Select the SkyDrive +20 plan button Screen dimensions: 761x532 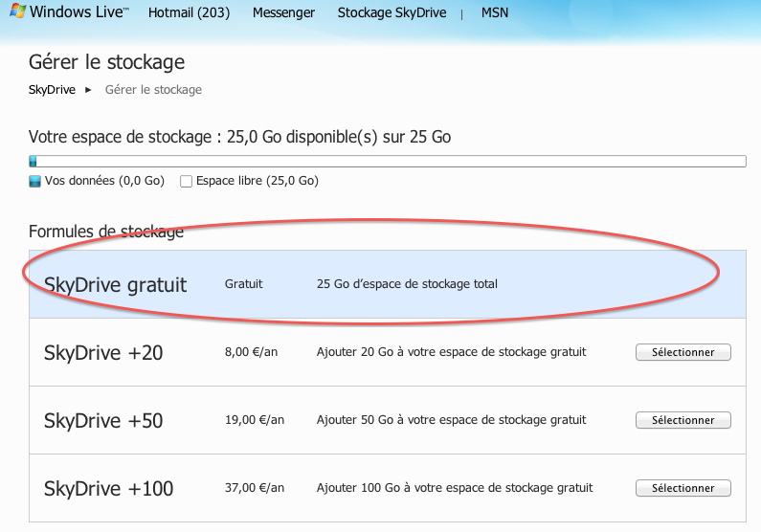[683, 352]
